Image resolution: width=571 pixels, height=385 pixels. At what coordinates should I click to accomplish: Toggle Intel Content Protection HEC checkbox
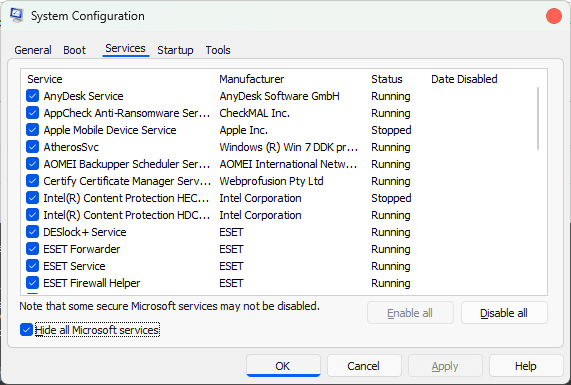tap(32, 198)
